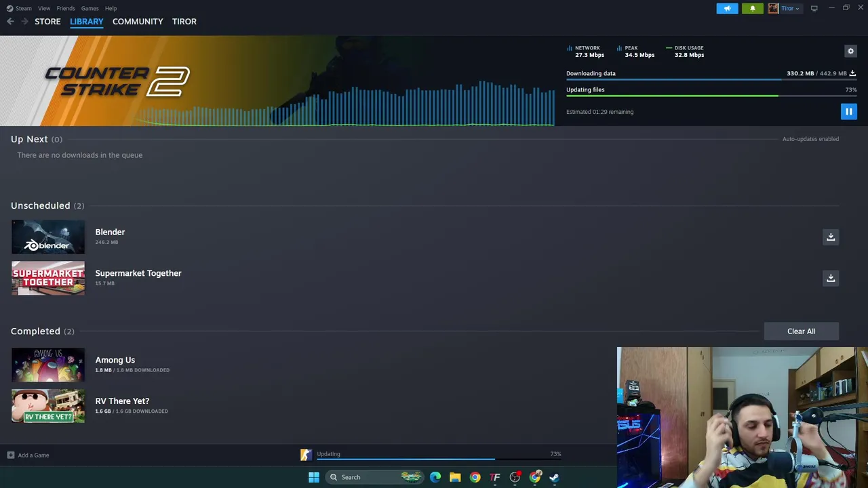Screen dimensions: 868x488
Task: Open the Windows Start button
Action: 313,477
